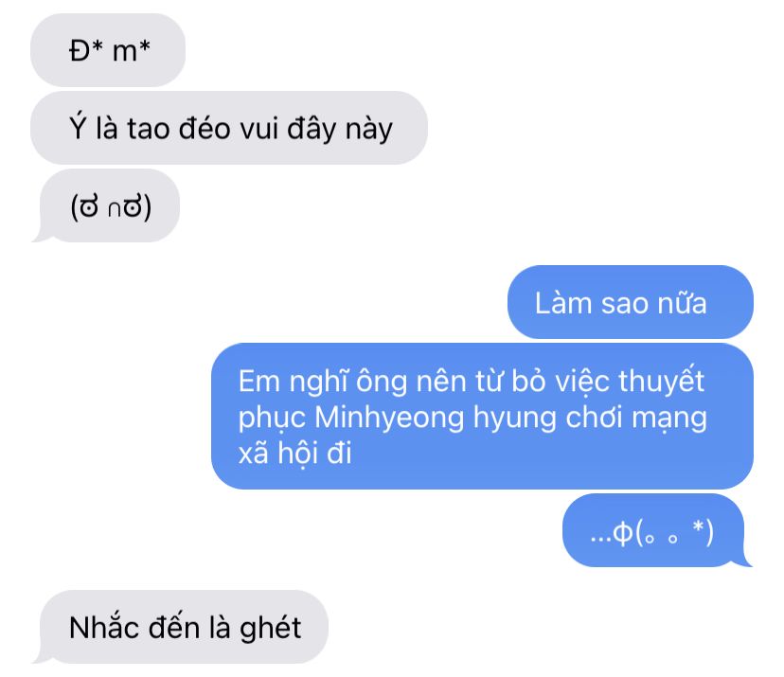
Task: Click the word "tao" in the second gray bubble
Action: (149, 129)
